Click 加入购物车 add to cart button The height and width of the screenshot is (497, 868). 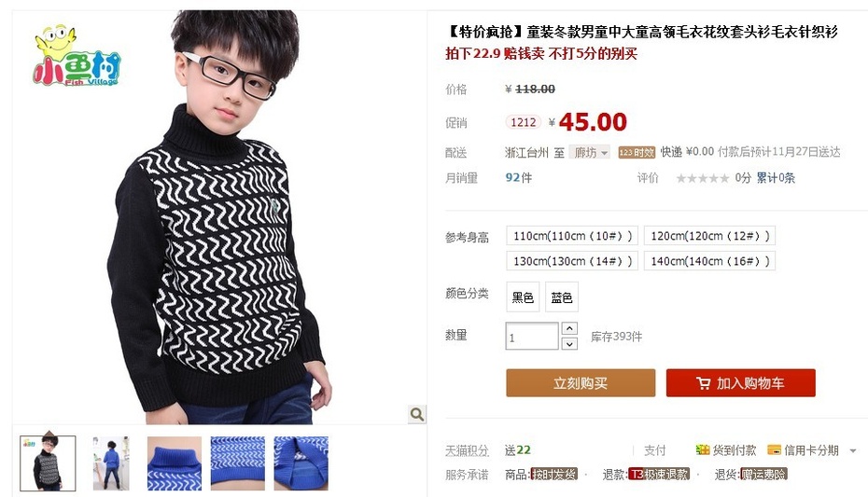click(x=741, y=383)
